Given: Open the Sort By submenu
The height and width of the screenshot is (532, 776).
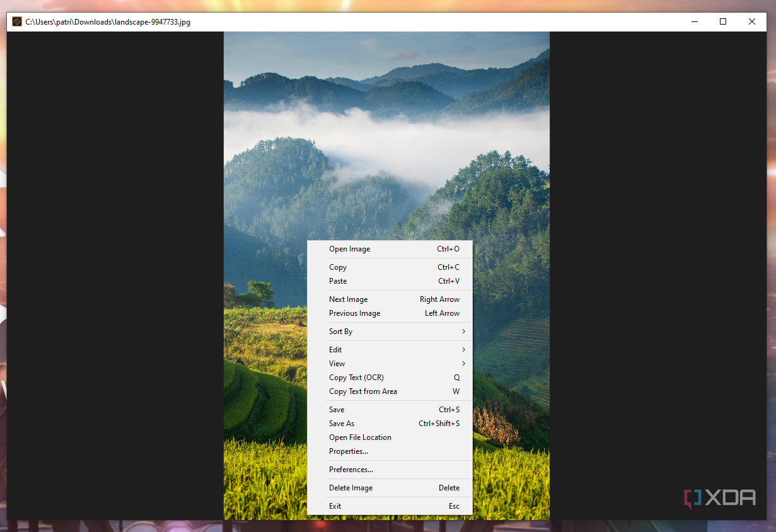Looking at the screenshot, I should (390, 332).
